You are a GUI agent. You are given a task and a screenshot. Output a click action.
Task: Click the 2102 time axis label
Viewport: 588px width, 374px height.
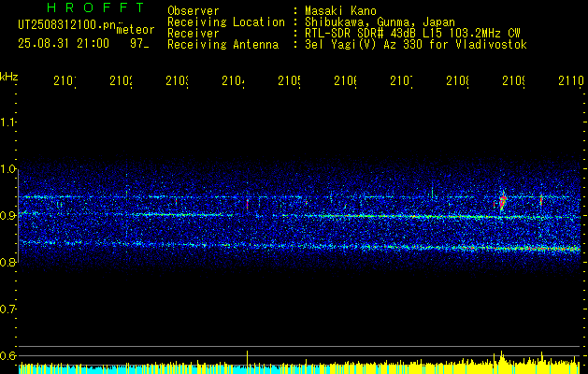pos(121,80)
